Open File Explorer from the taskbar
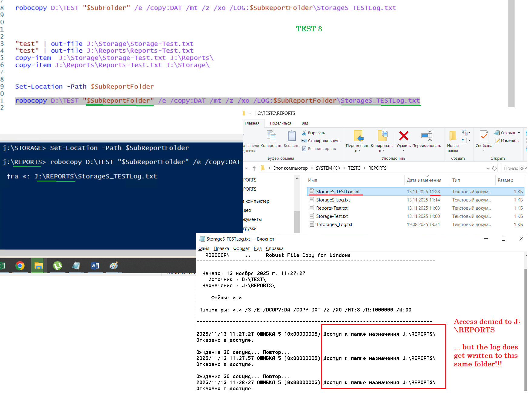532x396 pixels. click(38, 266)
